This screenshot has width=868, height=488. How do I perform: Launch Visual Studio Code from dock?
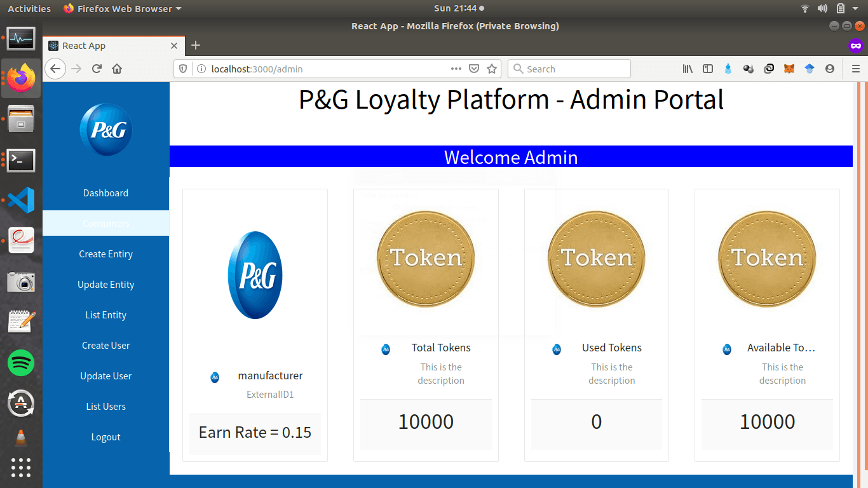(21, 201)
